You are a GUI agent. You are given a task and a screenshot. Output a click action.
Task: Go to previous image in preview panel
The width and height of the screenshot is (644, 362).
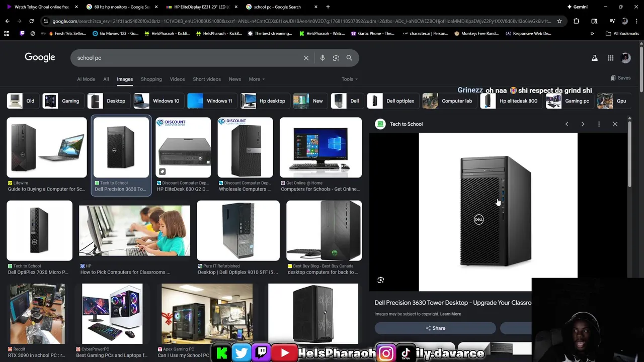coord(567,124)
